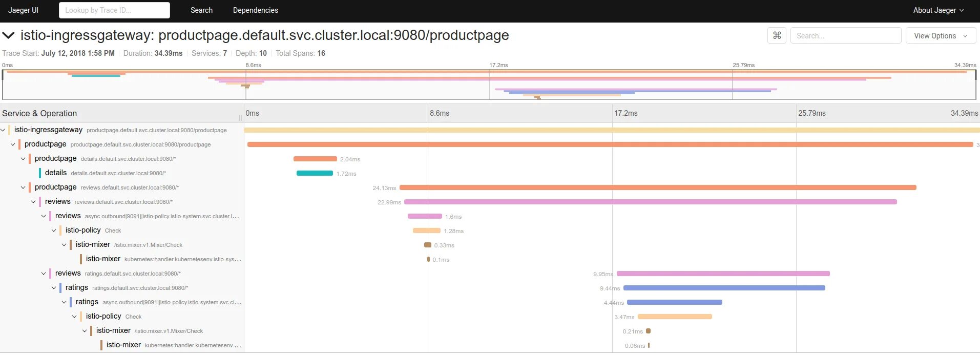
Task: Click the Jaeger UI home link
Action: (x=23, y=10)
